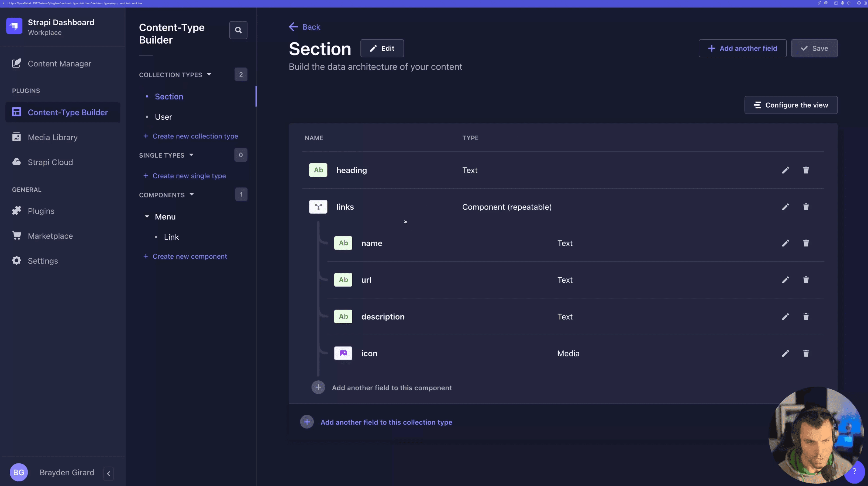Viewport: 868px width, 486px height.
Task: Edit the url field
Action: (786, 280)
